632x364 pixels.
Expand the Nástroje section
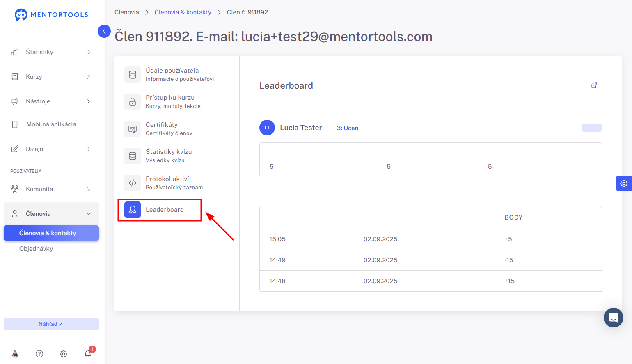(51, 101)
